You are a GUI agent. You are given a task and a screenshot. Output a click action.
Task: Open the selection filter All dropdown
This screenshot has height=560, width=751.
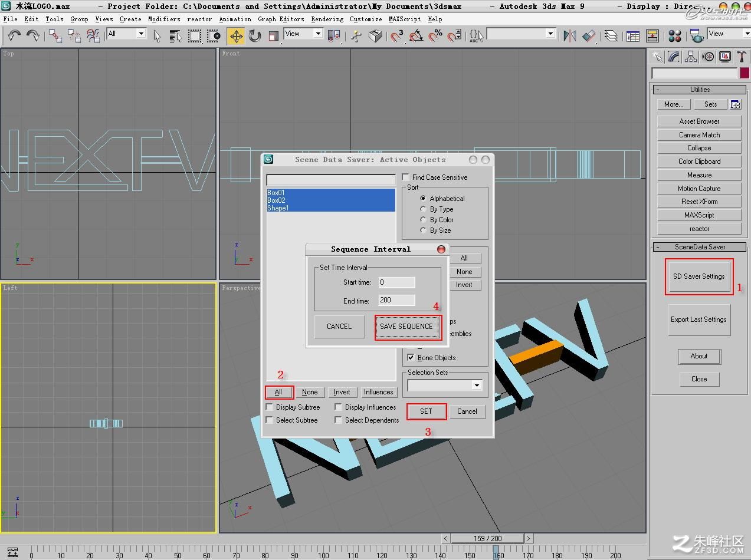(140, 34)
